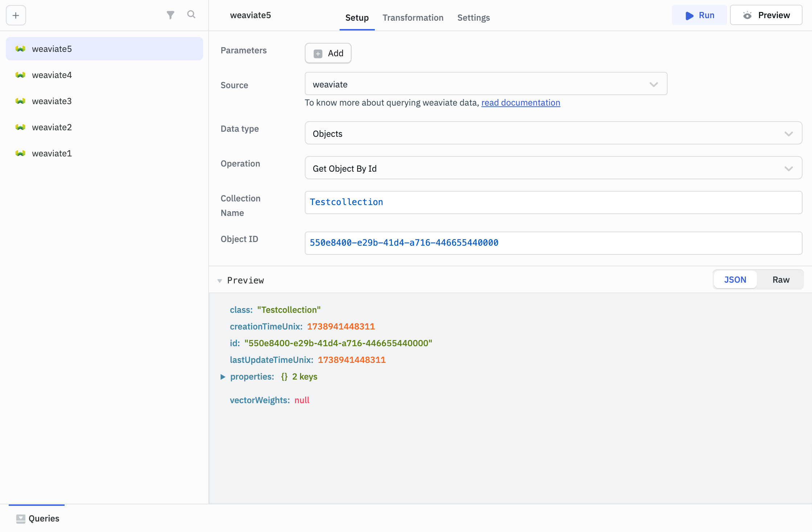The image size is (812, 532).
Task: Expand properties in the JSON preview
Action: (x=223, y=377)
